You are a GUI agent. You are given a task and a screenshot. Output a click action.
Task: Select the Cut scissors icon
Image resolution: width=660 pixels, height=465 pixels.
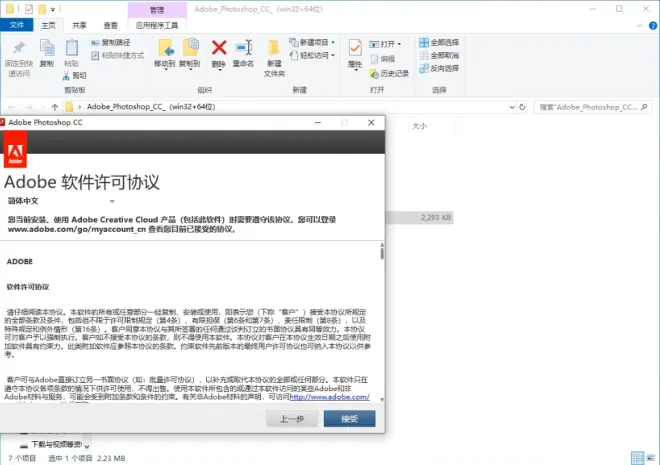click(x=66, y=76)
